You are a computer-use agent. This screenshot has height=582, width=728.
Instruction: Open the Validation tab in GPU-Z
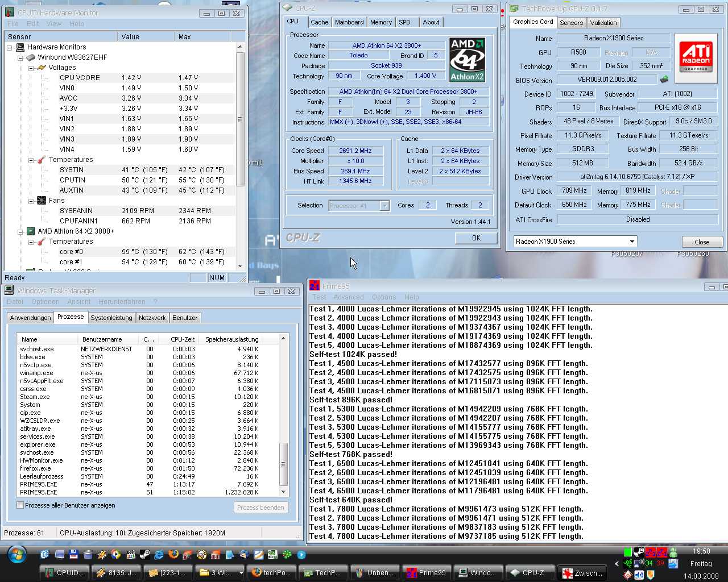[603, 23]
